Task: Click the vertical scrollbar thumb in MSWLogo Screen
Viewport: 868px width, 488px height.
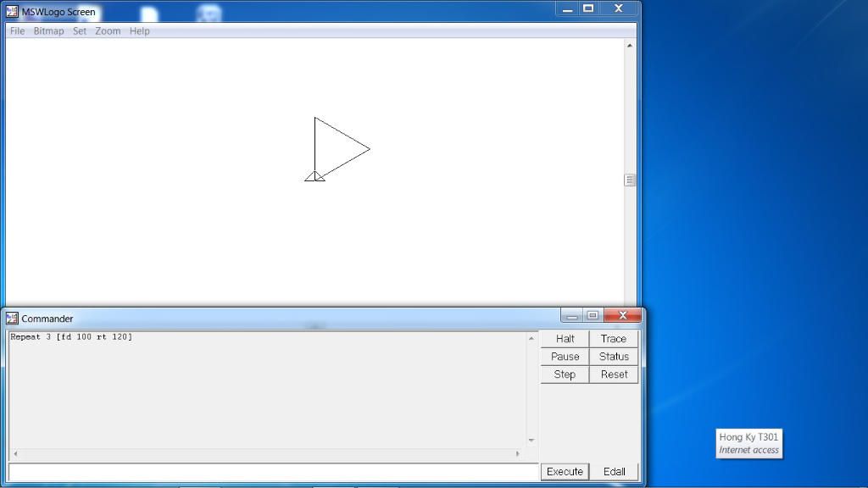Action: [x=630, y=180]
